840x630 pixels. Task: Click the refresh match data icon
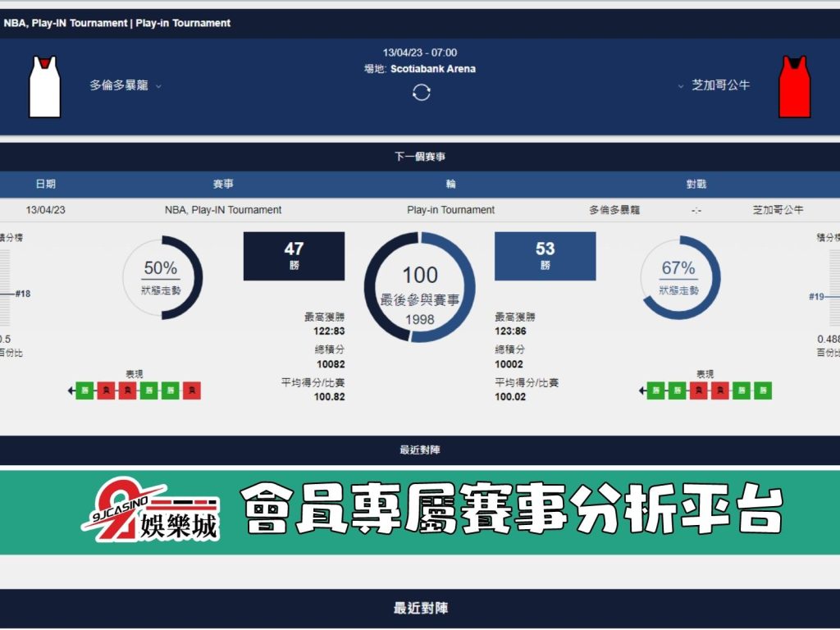421,92
